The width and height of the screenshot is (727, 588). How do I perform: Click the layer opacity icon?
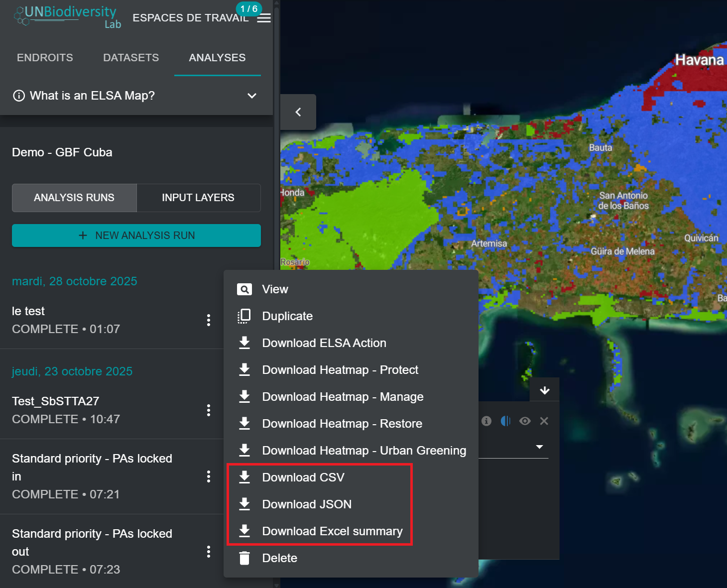[x=505, y=421]
